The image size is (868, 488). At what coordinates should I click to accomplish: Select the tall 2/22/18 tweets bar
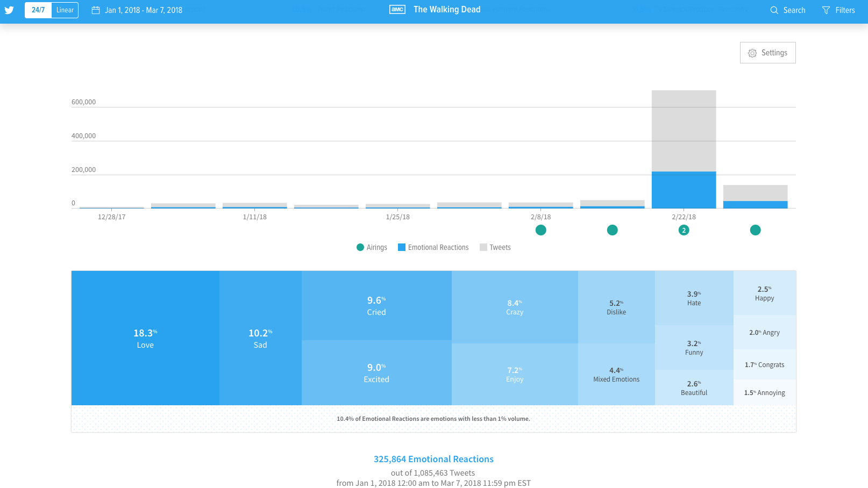[684, 131]
